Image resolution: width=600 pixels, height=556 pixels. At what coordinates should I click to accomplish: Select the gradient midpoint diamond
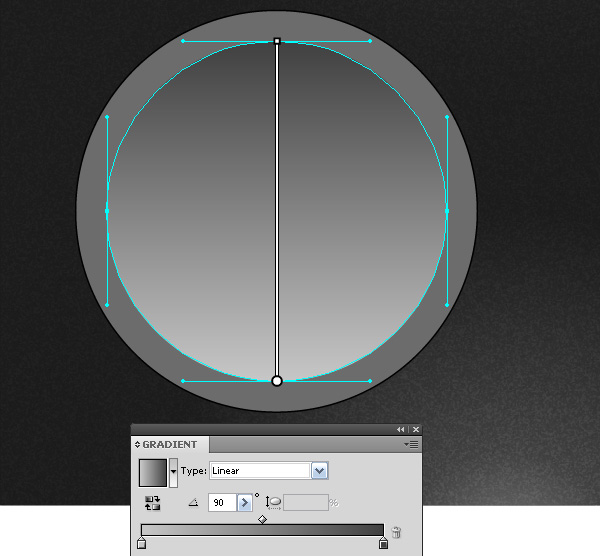point(262,519)
